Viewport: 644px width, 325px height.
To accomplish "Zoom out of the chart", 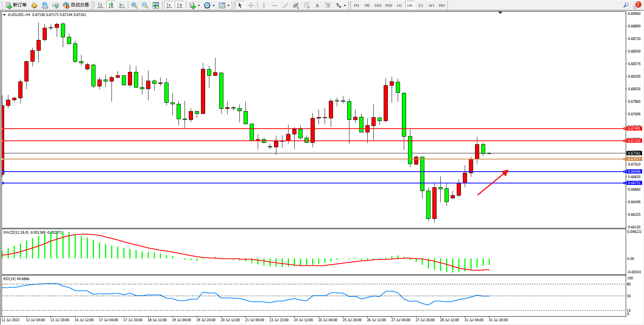I will pos(145,5).
